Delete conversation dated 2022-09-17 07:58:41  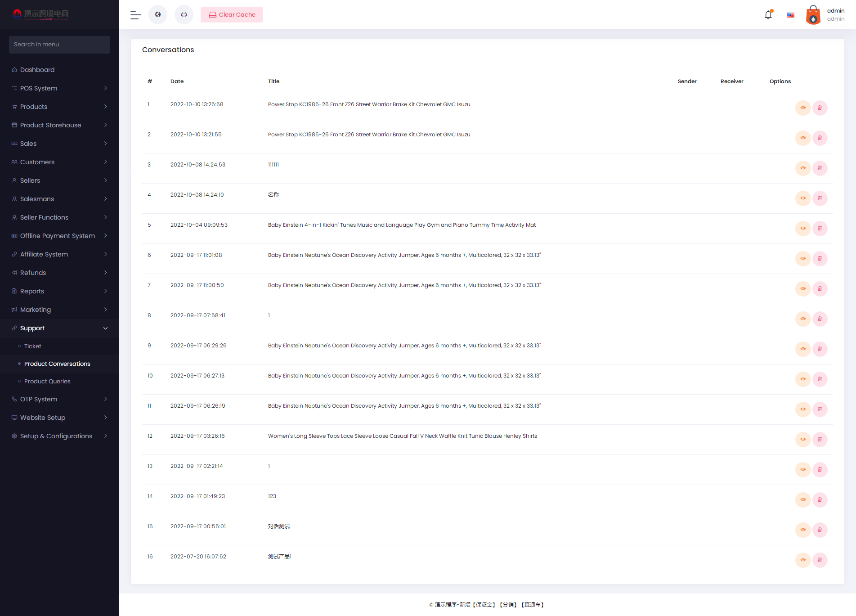click(820, 319)
